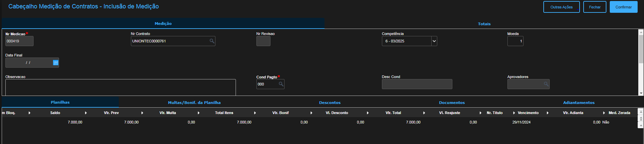
Task: Select the Descontos tab
Action: (330, 103)
